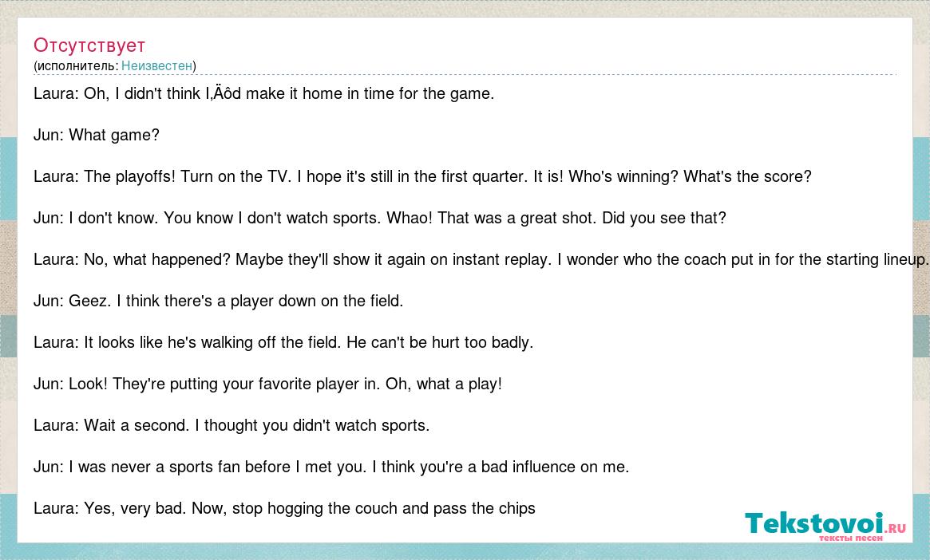
Task: Click the blue striped background on the left
Action: point(8,178)
